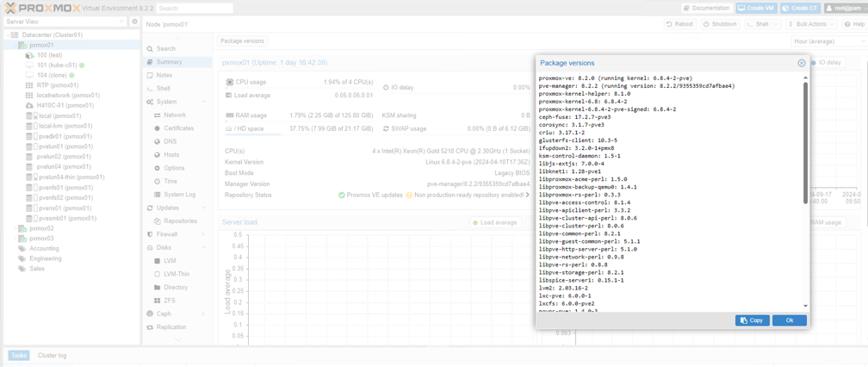Open the Documentation link button
Viewport: 868px width, 367px height.
[x=706, y=9]
